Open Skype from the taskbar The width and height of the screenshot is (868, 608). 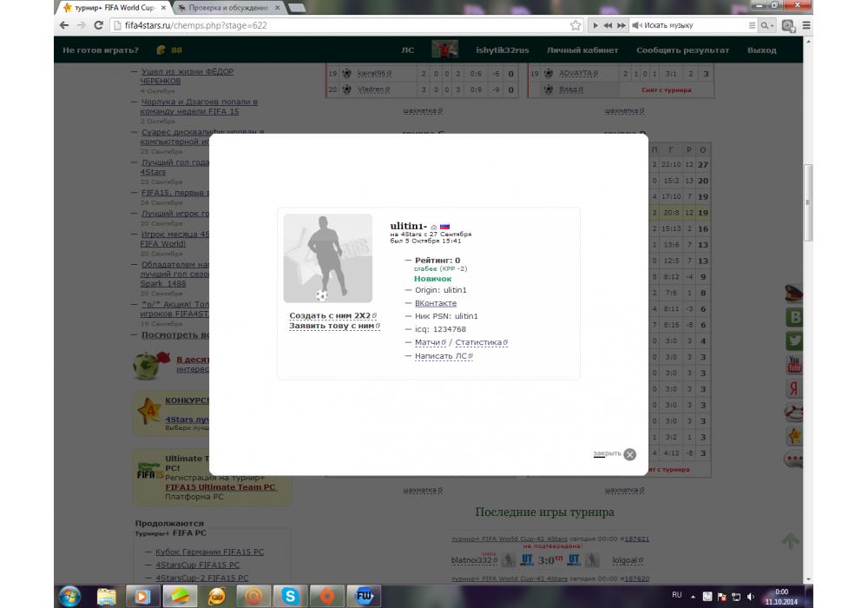(290, 597)
